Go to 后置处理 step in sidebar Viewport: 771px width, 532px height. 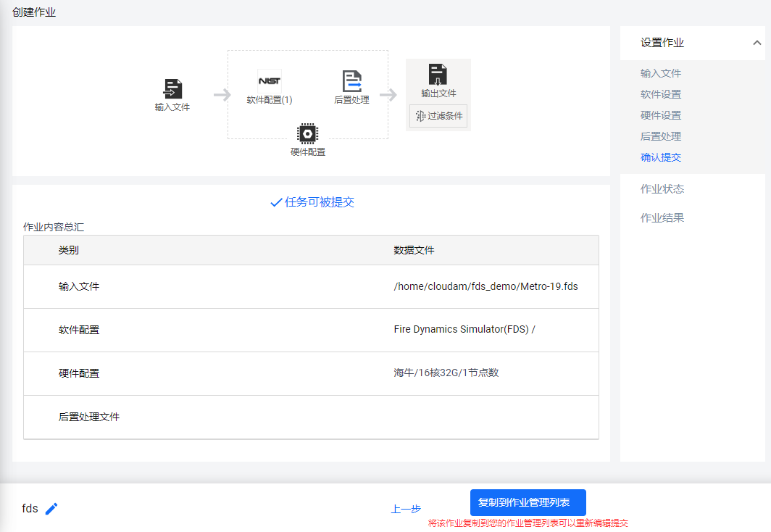click(x=660, y=137)
